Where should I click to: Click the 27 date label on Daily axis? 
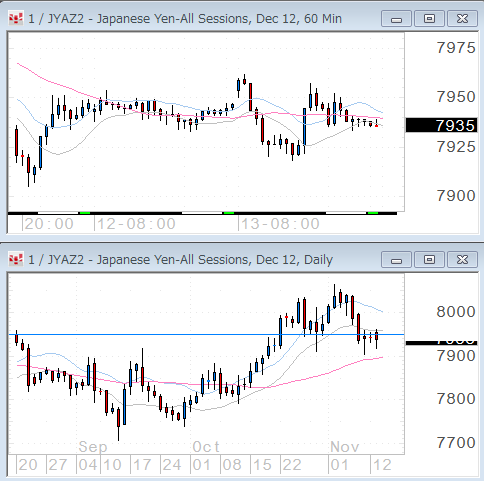pos(57,465)
